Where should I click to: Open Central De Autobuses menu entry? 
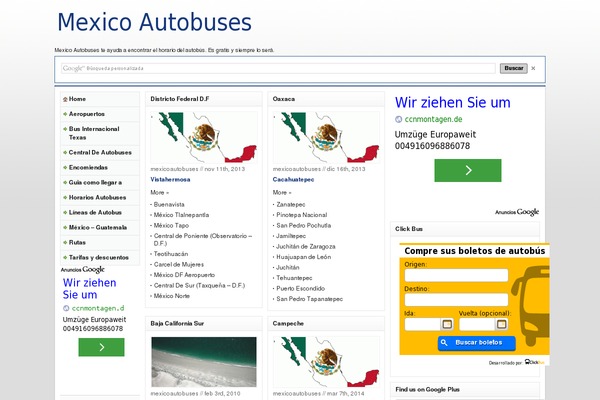point(100,152)
